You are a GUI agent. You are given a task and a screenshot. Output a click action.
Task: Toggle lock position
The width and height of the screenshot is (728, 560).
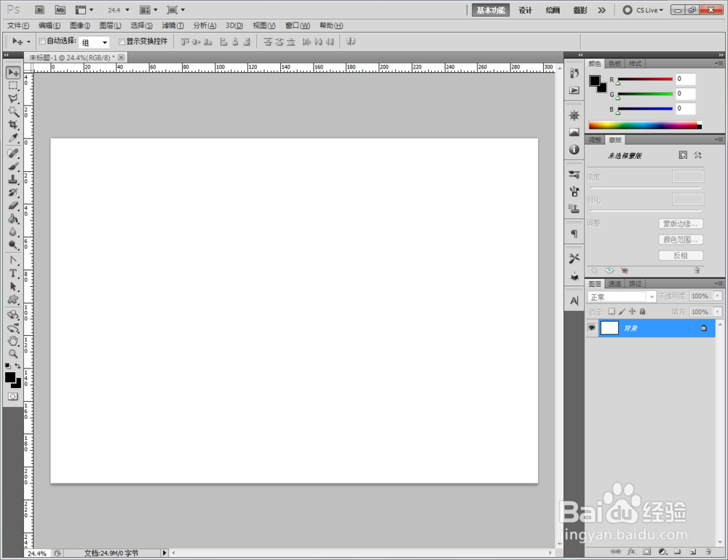[x=632, y=312]
